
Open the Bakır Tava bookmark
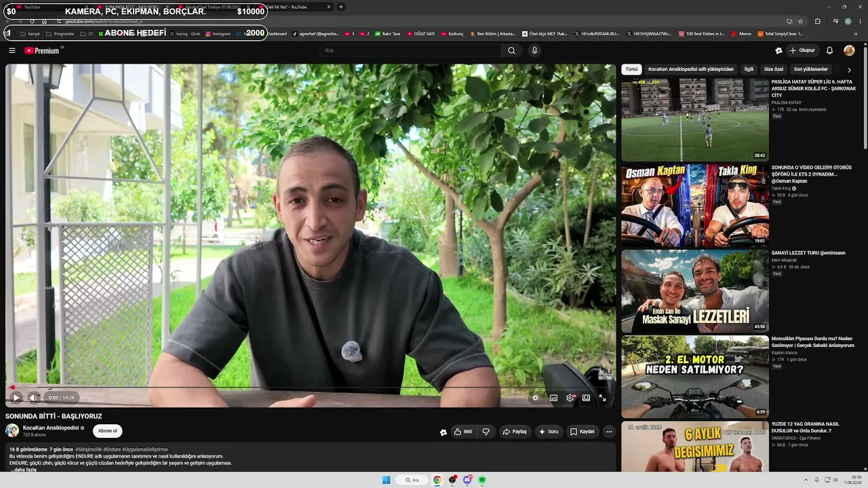(x=387, y=33)
